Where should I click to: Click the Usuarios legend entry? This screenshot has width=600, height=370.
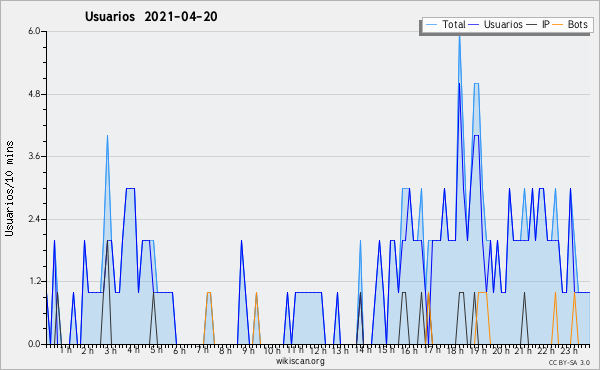coord(496,24)
